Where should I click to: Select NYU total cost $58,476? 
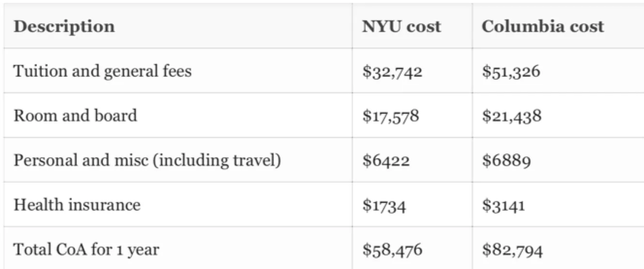click(392, 251)
